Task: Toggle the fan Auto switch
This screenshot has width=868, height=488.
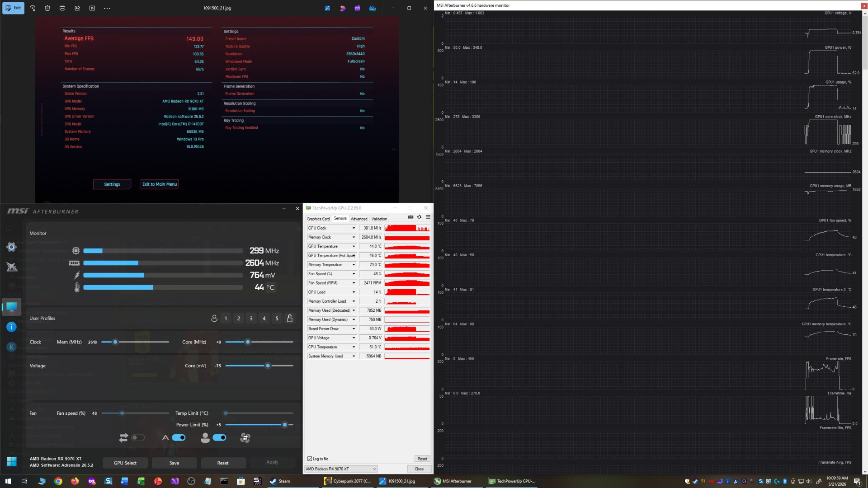Action: (179, 437)
